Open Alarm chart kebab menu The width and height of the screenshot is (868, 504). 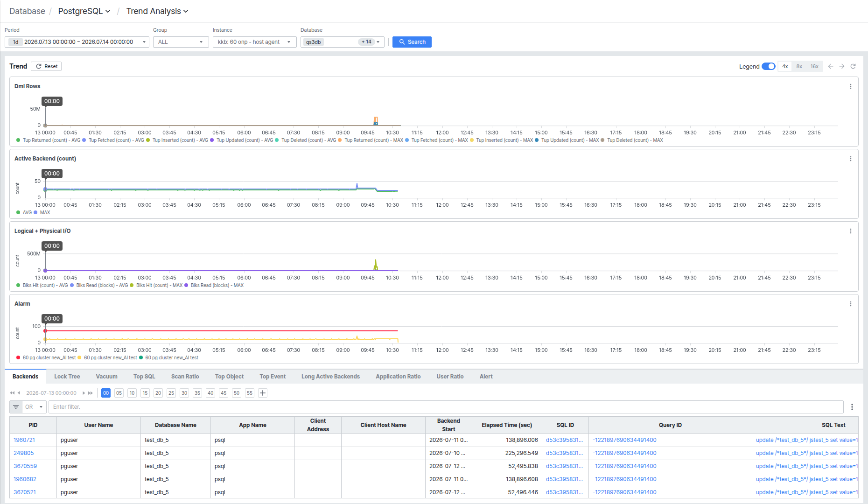(851, 304)
